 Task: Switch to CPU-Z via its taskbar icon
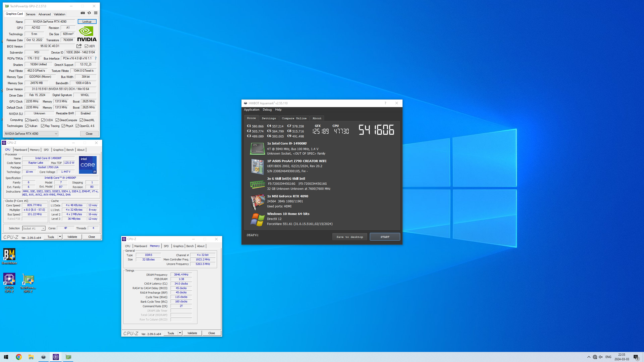[x=56, y=357]
